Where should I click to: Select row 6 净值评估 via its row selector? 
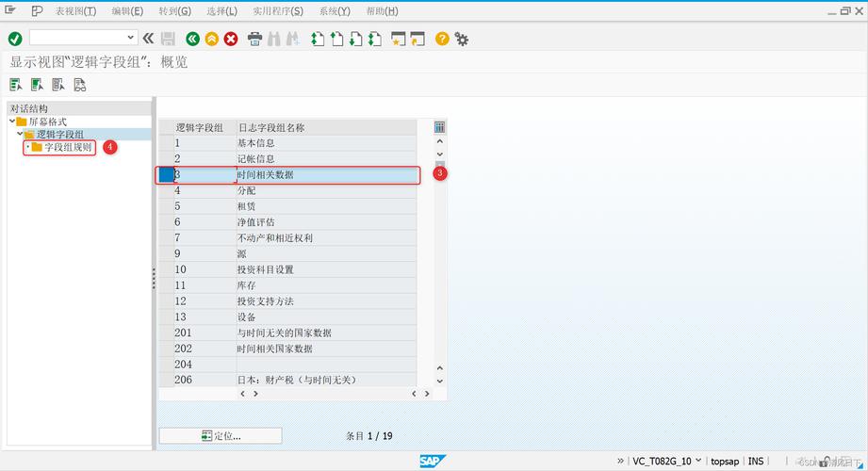(x=166, y=222)
